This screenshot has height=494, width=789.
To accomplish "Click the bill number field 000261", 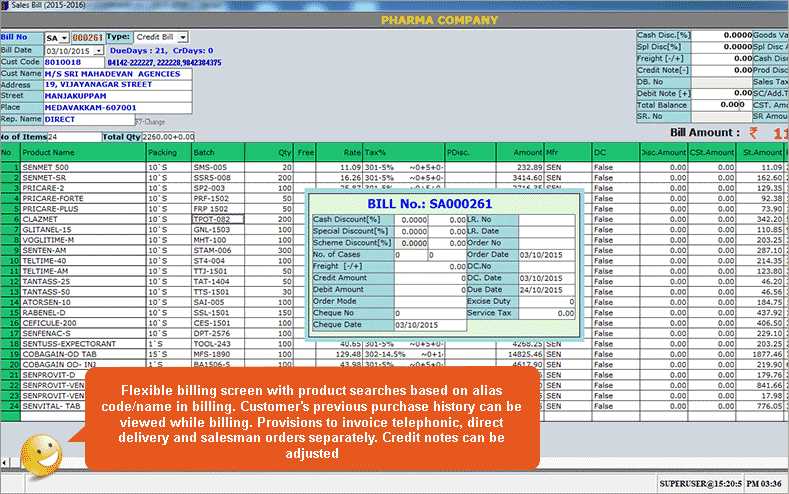I will [x=88, y=38].
